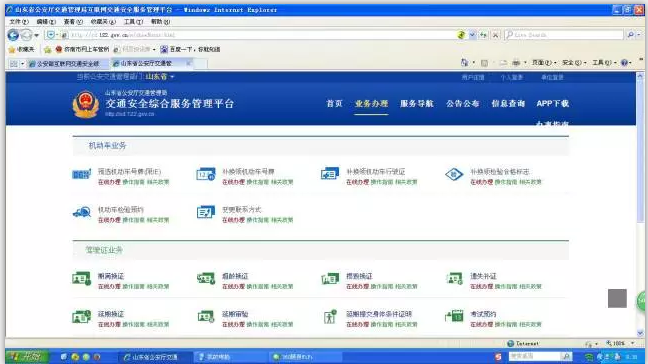Click the 机动车检验预约 car icon

tap(82, 212)
